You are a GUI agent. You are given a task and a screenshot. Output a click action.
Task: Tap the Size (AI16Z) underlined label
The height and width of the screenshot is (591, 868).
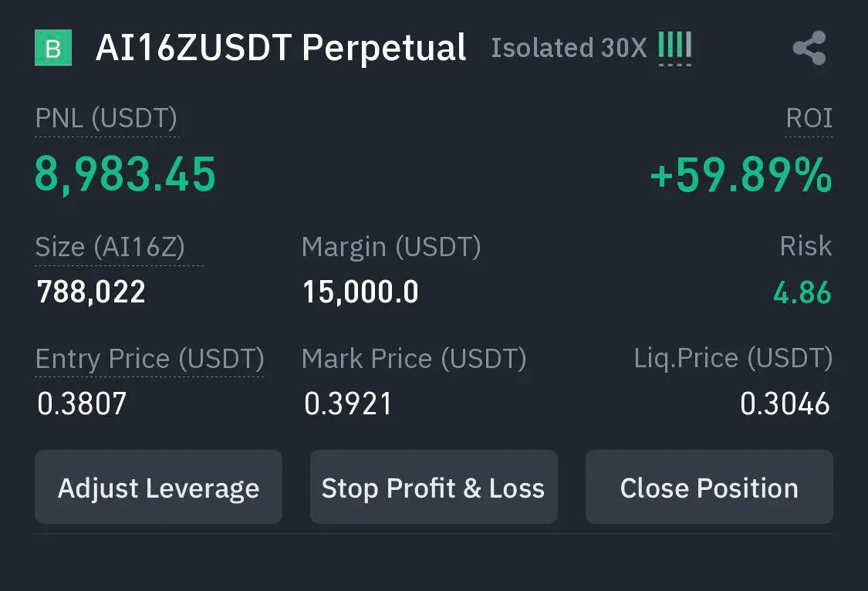[110, 248]
